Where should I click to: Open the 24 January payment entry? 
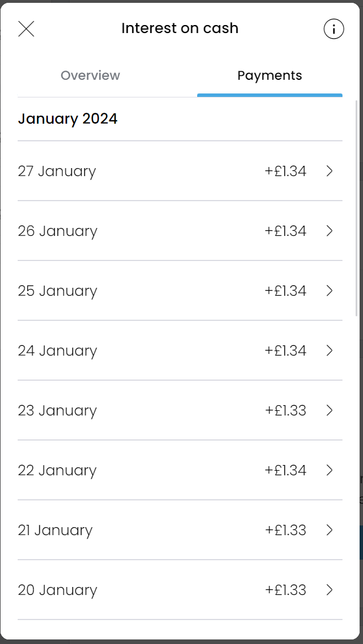171,350
